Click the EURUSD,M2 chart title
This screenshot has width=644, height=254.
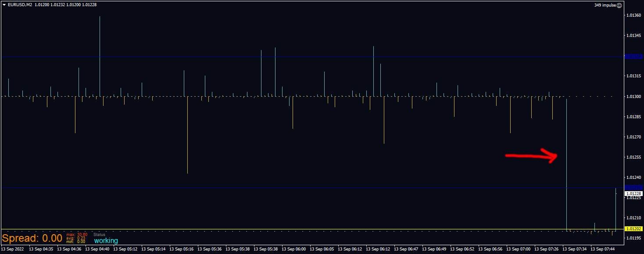coord(20,5)
